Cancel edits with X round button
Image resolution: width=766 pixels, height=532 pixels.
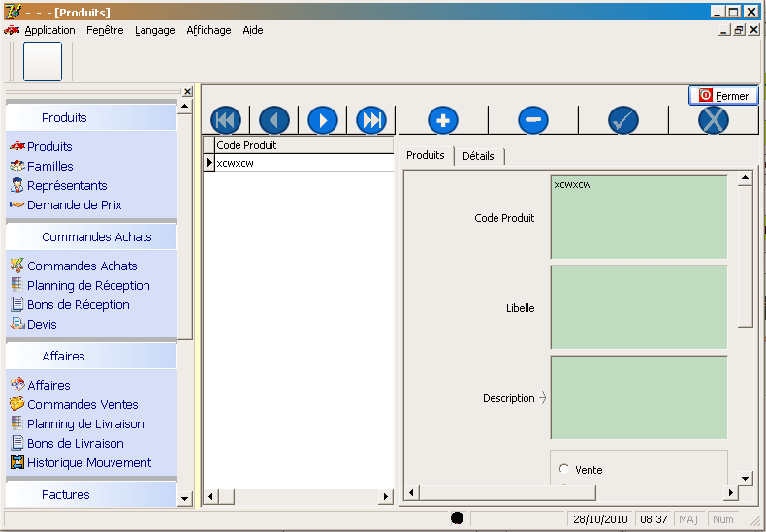(x=714, y=120)
